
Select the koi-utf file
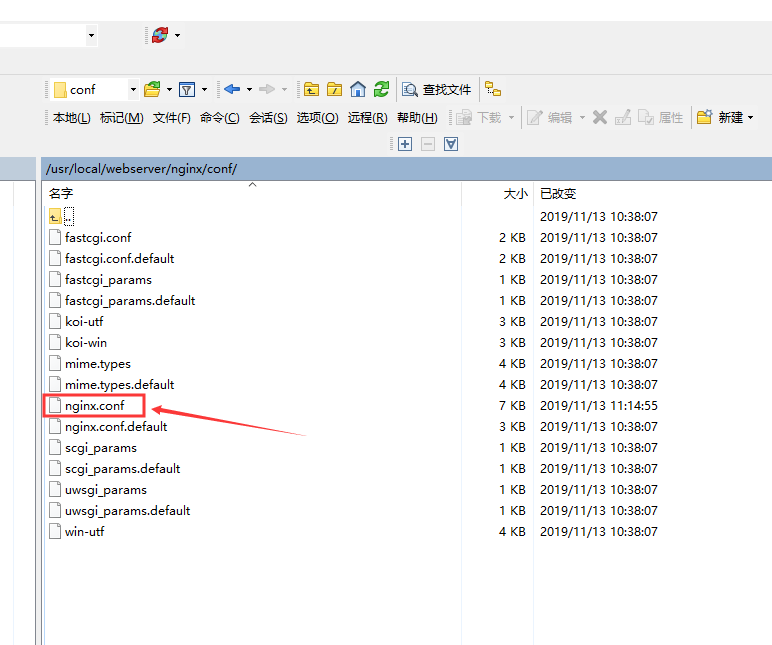coord(84,322)
